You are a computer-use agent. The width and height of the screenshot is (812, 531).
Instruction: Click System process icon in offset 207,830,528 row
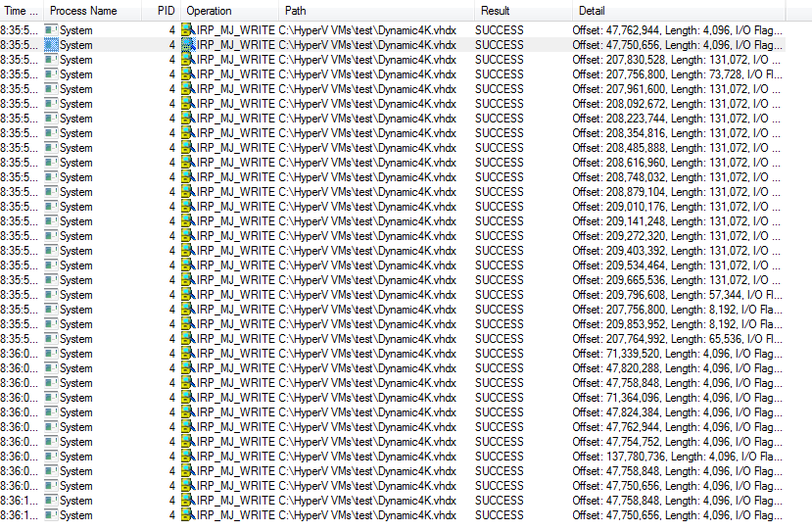[x=52, y=60]
